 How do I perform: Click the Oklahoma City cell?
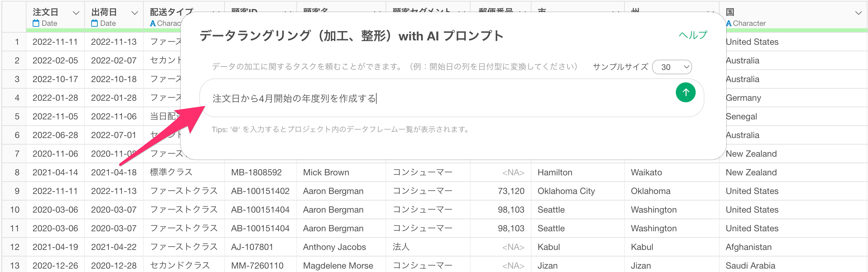[x=566, y=191]
